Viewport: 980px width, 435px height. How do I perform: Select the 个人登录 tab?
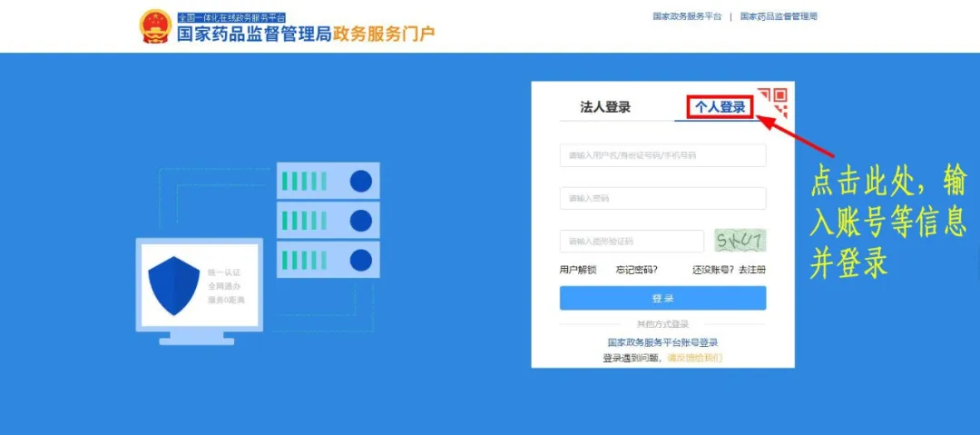720,107
